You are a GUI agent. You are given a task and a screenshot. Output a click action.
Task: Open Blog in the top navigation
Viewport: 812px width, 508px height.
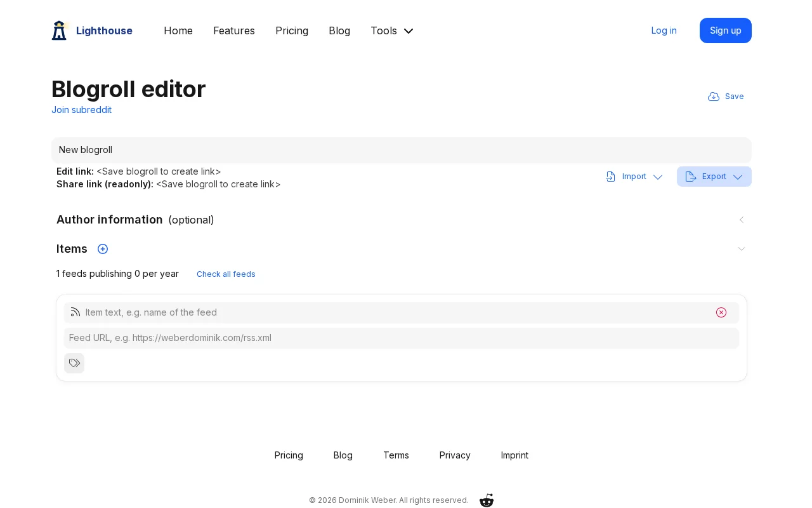point(339,30)
